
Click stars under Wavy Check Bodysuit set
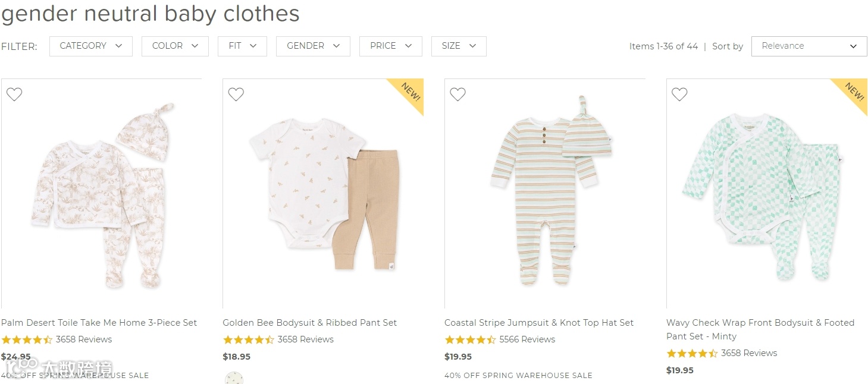(x=692, y=354)
